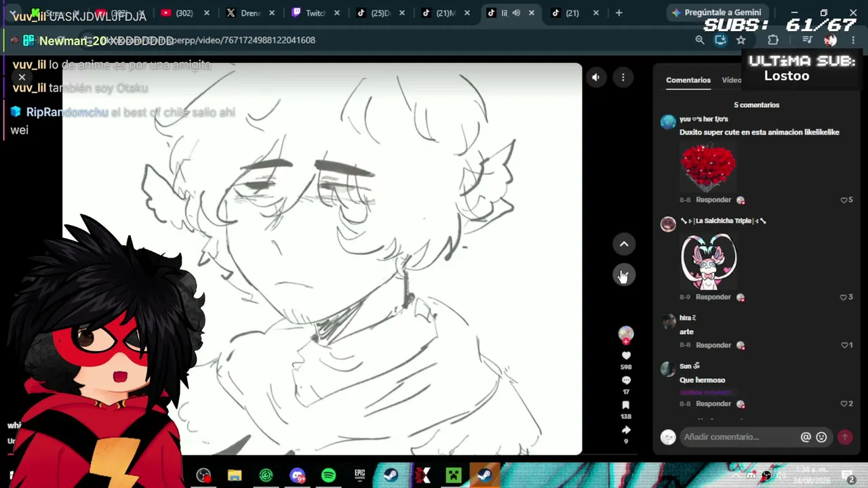Open Minecraft from the taskbar

[453, 475]
